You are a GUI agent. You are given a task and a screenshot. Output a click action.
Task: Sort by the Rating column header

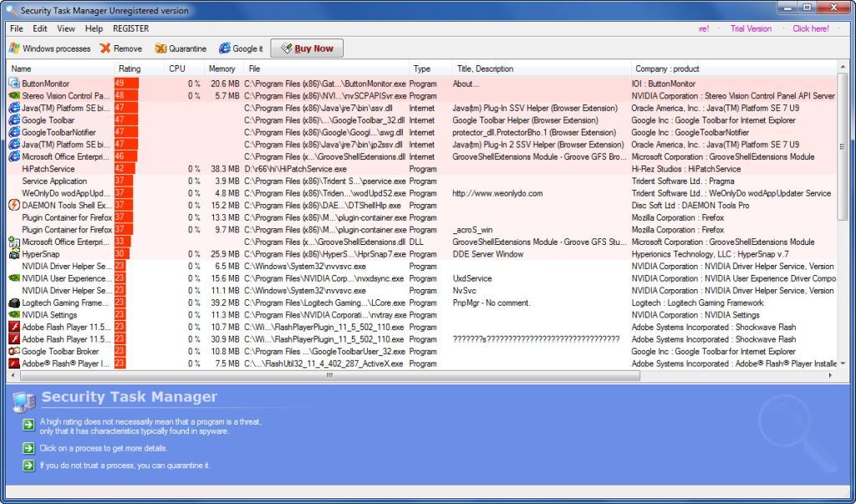tap(139, 69)
